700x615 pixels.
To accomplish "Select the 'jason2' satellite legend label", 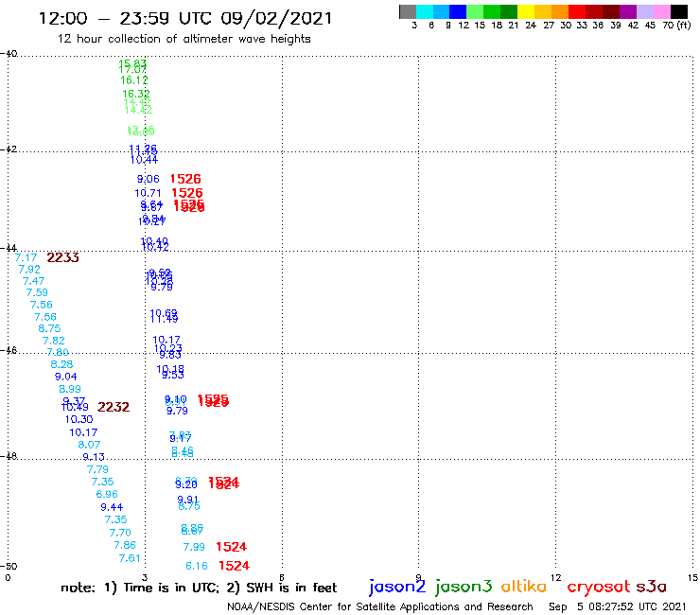I will click(397, 587).
